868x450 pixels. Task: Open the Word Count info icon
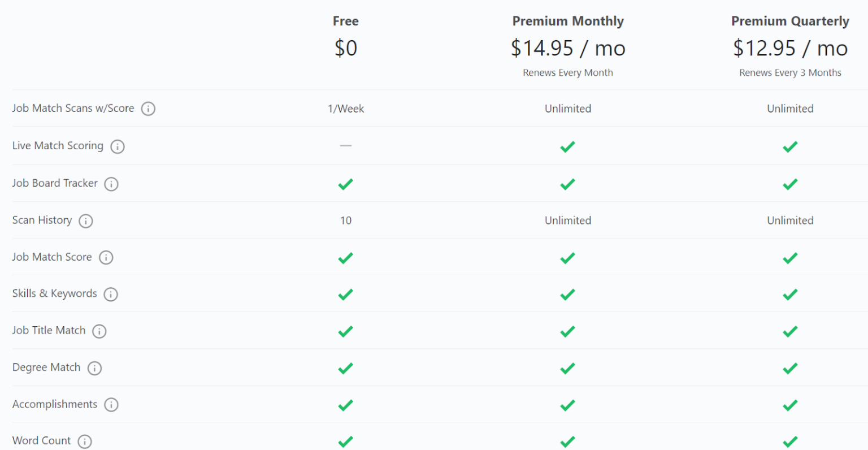point(85,441)
